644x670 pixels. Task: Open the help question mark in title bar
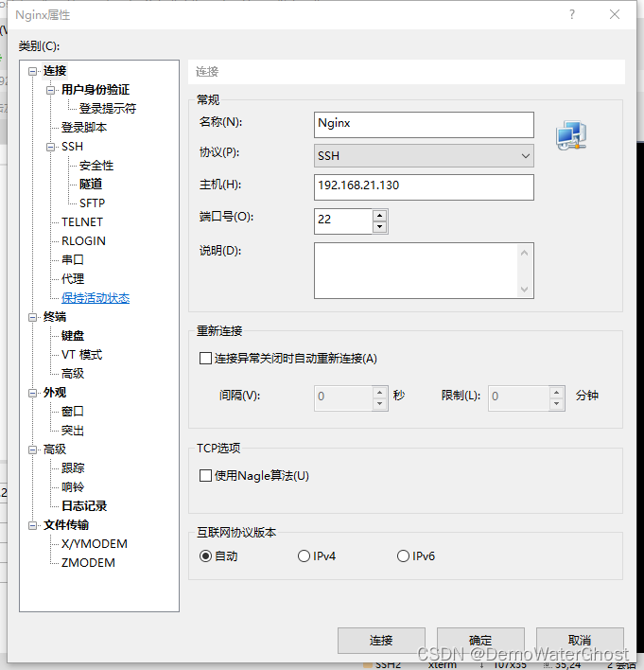[x=572, y=14]
